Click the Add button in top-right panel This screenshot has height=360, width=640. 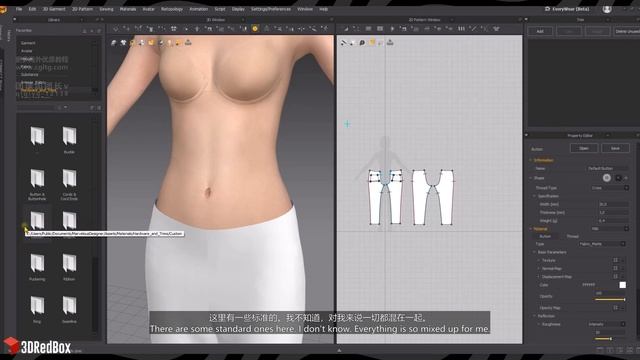[x=540, y=31]
